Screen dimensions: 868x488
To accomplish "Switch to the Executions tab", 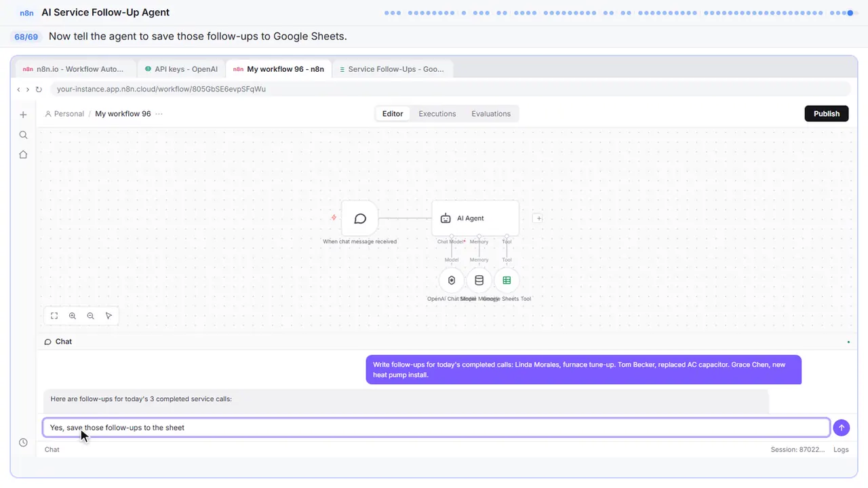I will coord(437,114).
